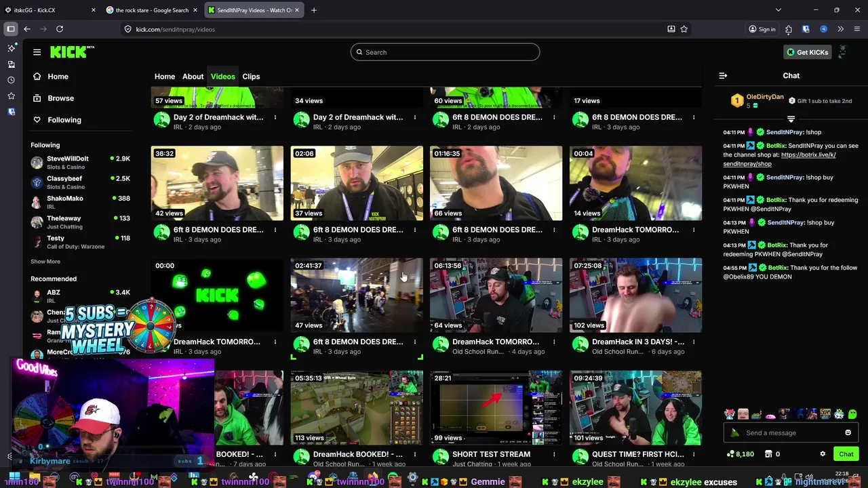
Task: Click the browser Sign in button
Action: (x=762, y=29)
